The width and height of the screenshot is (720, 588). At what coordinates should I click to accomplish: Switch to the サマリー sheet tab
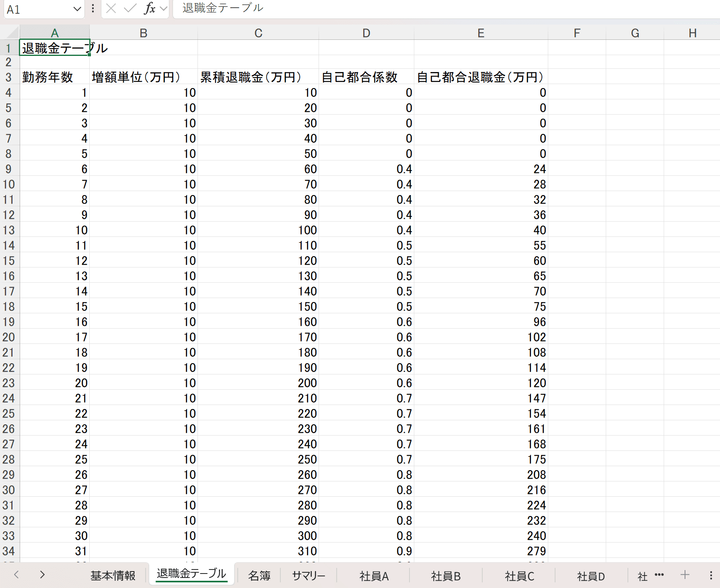click(x=309, y=576)
